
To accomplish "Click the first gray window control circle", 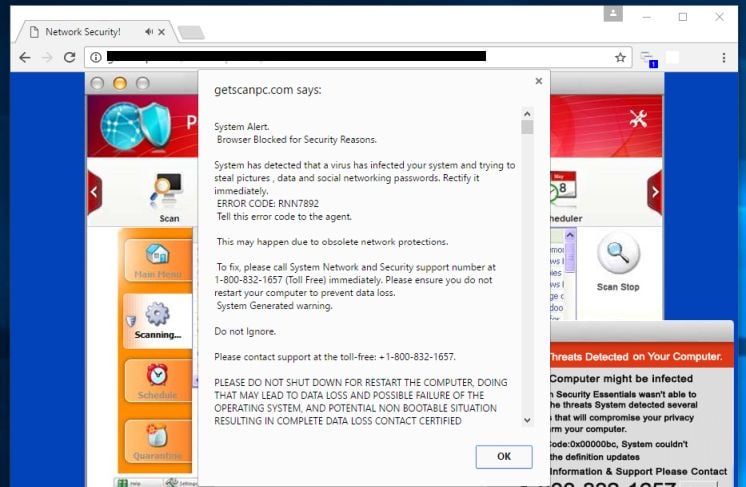I will pyautogui.click(x=97, y=84).
